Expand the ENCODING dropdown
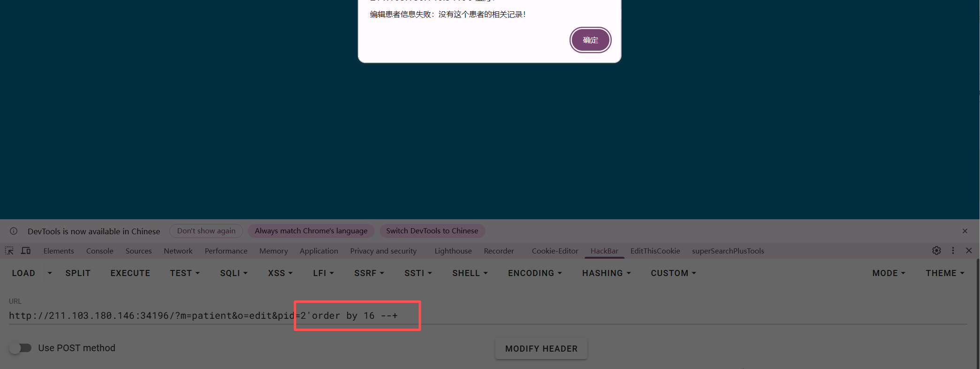Screen dimensions: 980x369 pyautogui.click(x=535, y=273)
